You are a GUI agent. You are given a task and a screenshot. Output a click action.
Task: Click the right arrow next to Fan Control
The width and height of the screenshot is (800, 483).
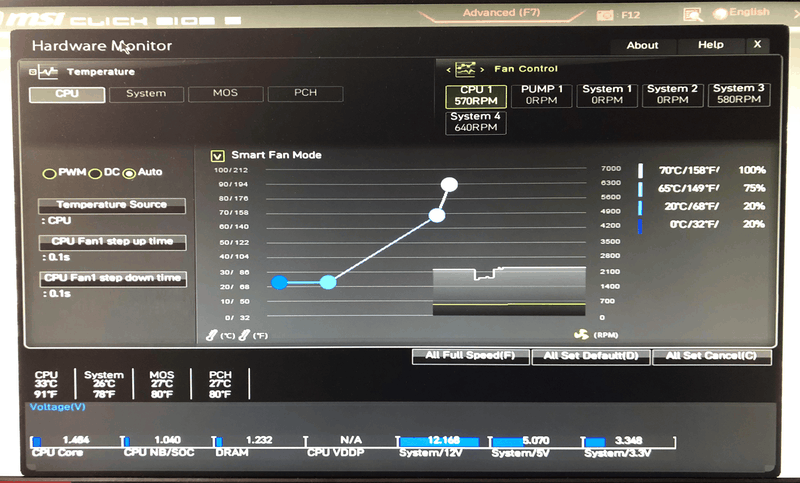pyautogui.click(x=482, y=69)
